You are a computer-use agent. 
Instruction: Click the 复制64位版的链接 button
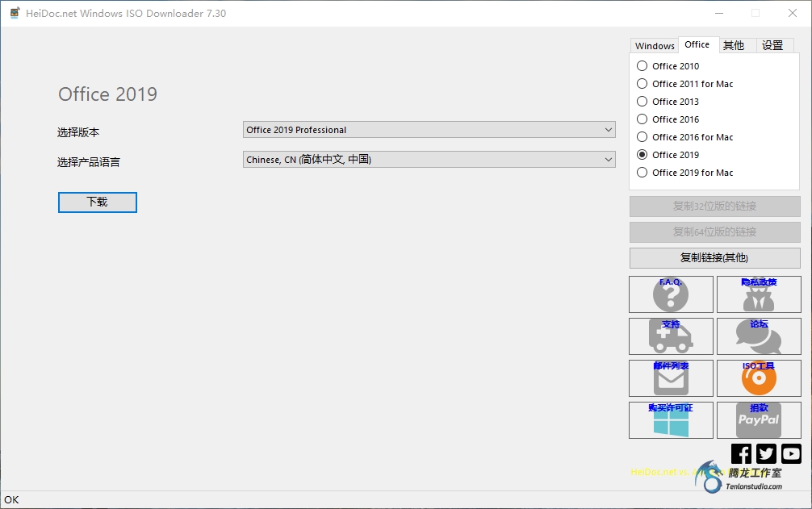coord(714,232)
